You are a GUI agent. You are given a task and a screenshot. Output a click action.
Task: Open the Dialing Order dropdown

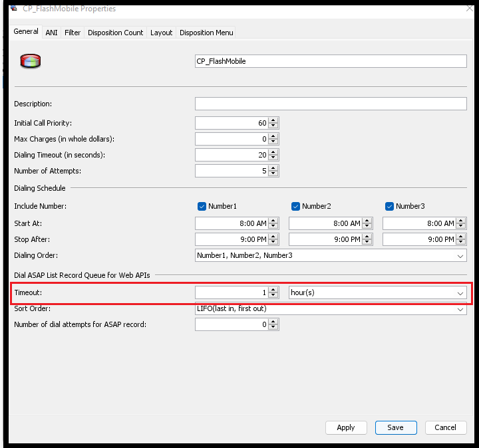tap(331, 255)
